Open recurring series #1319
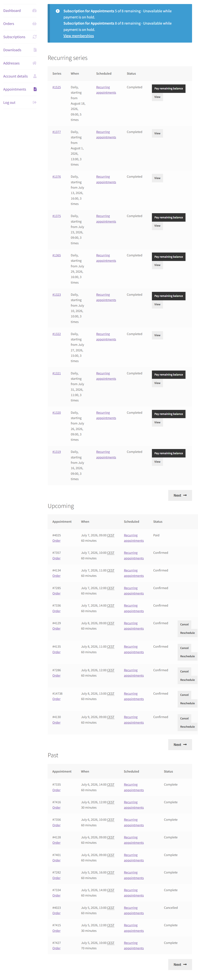Screen dimensions: 198x980 (x=57, y=452)
